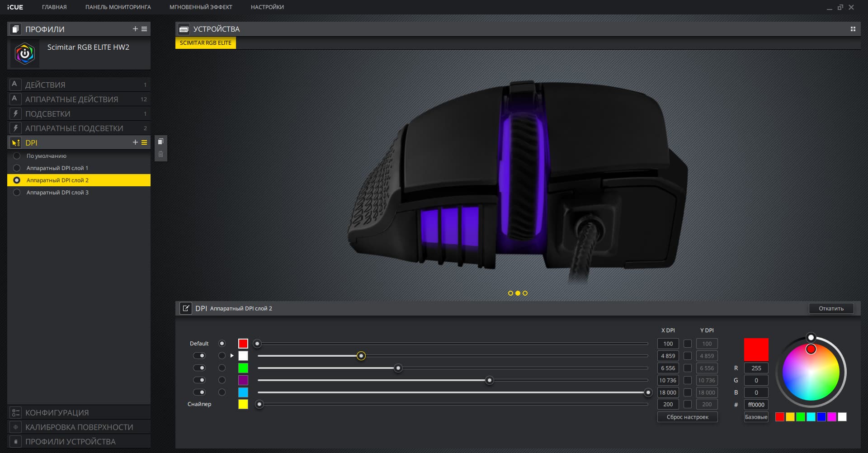
Task: Click the Surface Calibration section icon
Action: pyautogui.click(x=15, y=427)
